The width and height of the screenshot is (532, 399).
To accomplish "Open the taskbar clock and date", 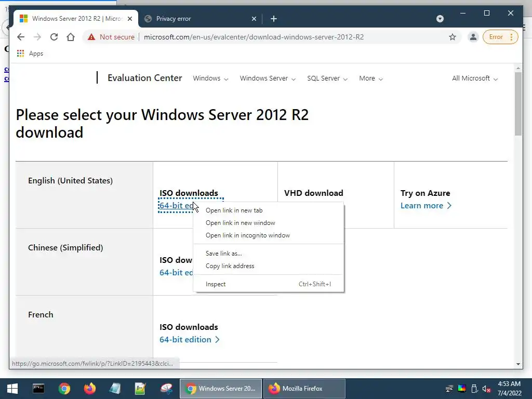I will pyautogui.click(x=509, y=389).
